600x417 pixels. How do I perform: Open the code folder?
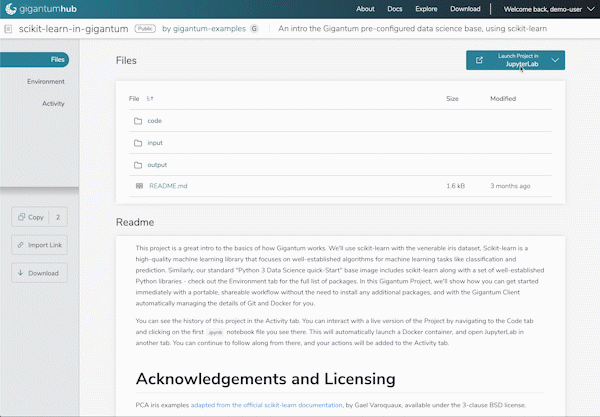155,121
